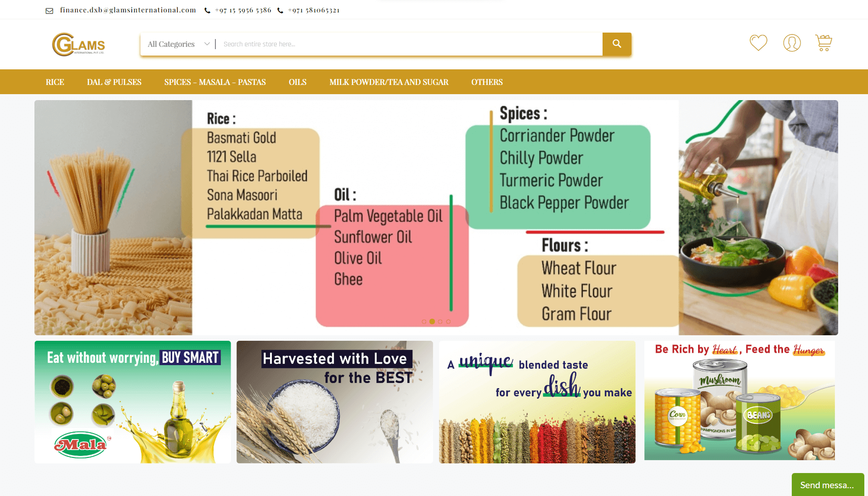Open the shopping cart icon
This screenshot has width=868, height=496.
(823, 43)
